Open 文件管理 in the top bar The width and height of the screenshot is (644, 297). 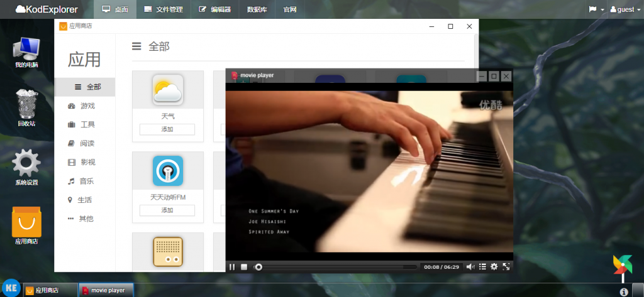tap(164, 9)
